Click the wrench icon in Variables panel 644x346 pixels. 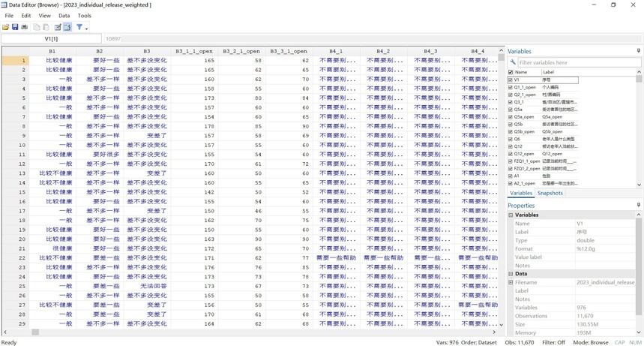513,62
